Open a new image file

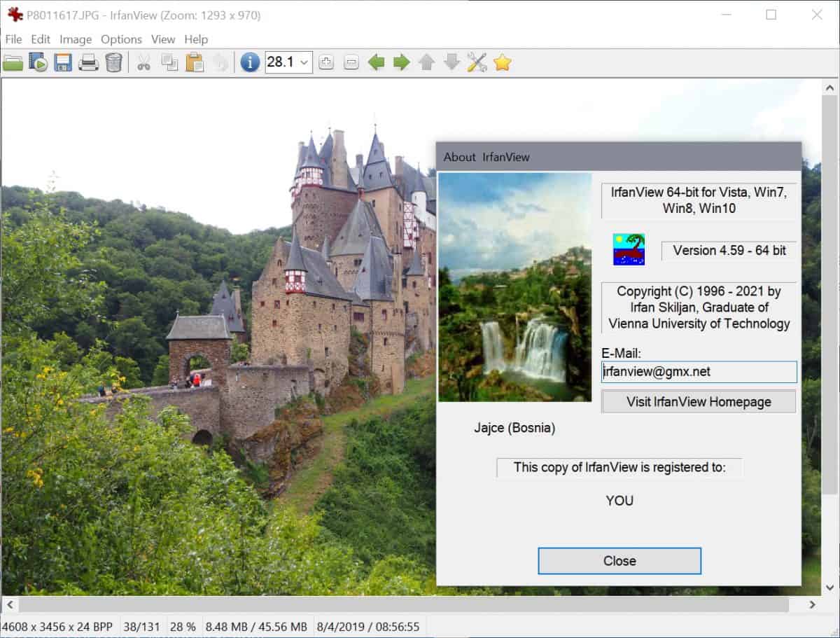(14, 62)
